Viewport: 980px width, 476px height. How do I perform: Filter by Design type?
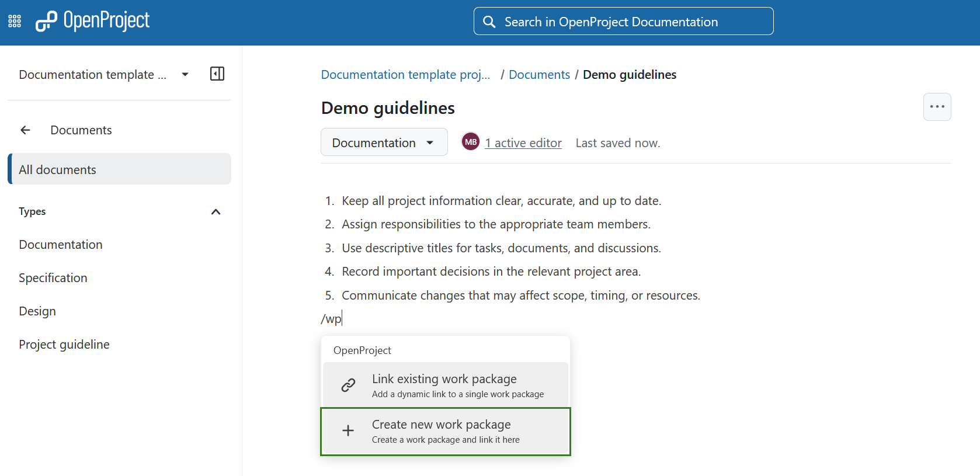click(x=37, y=311)
